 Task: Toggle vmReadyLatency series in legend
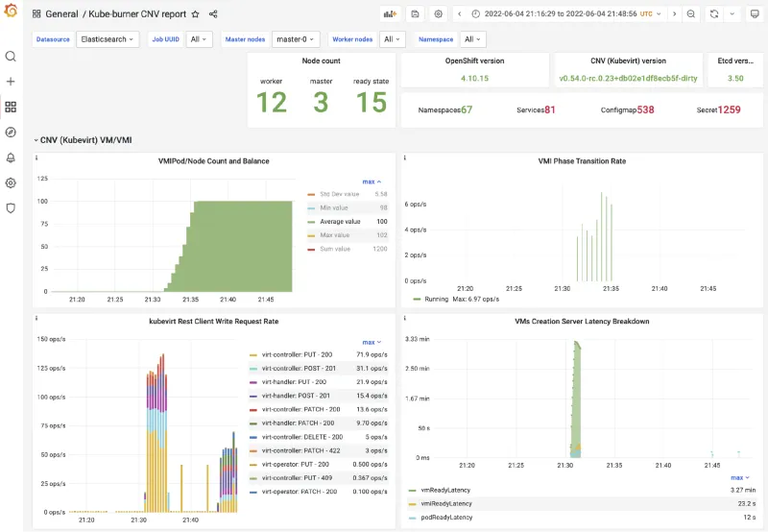point(448,490)
